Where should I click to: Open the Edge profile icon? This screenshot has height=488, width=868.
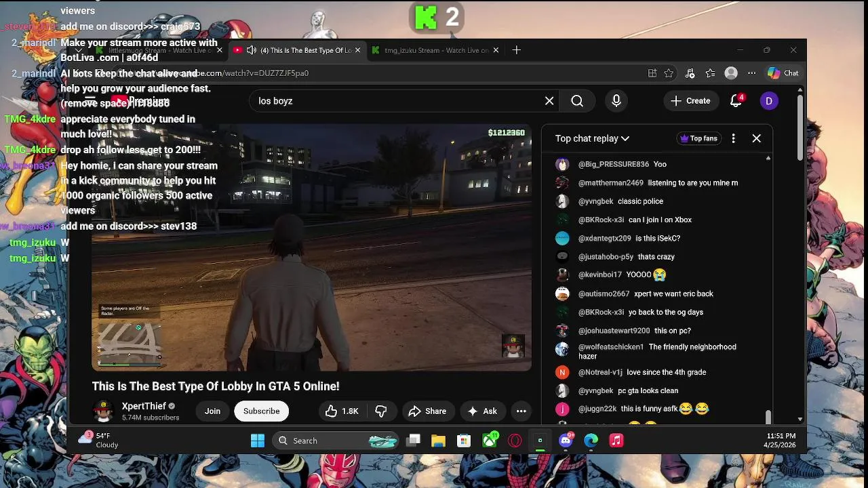pos(731,73)
